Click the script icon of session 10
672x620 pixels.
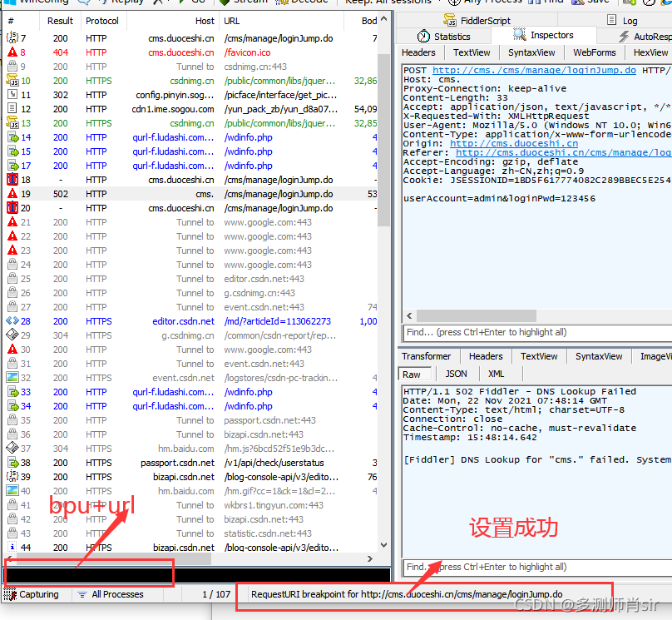[12, 80]
